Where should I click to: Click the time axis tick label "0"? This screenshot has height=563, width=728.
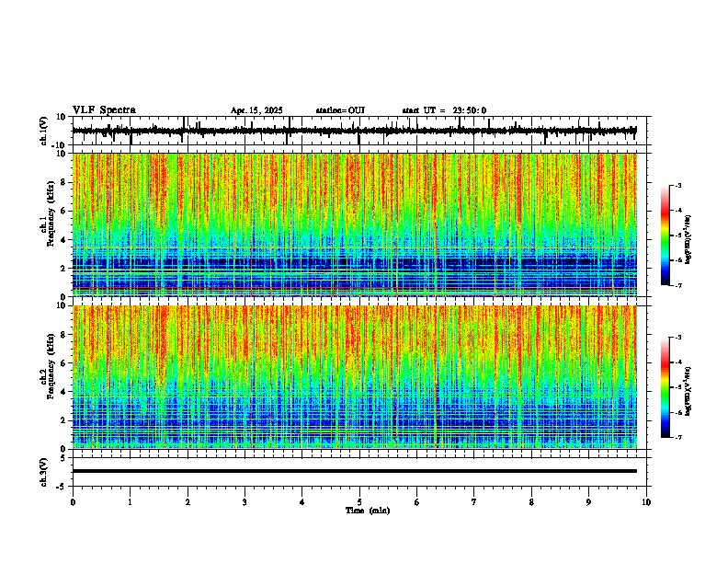pos(73,502)
